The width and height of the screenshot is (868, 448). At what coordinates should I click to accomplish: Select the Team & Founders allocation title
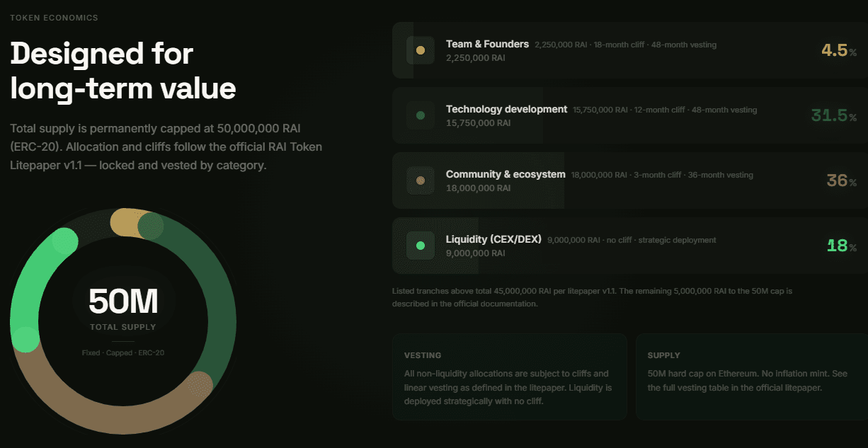[487, 44]
